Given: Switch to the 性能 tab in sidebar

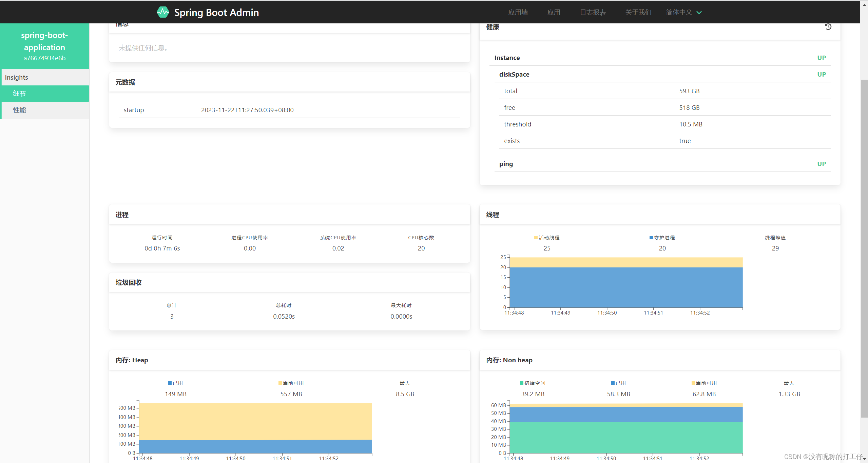Looking at the screenshot, I should pos(19,110).
